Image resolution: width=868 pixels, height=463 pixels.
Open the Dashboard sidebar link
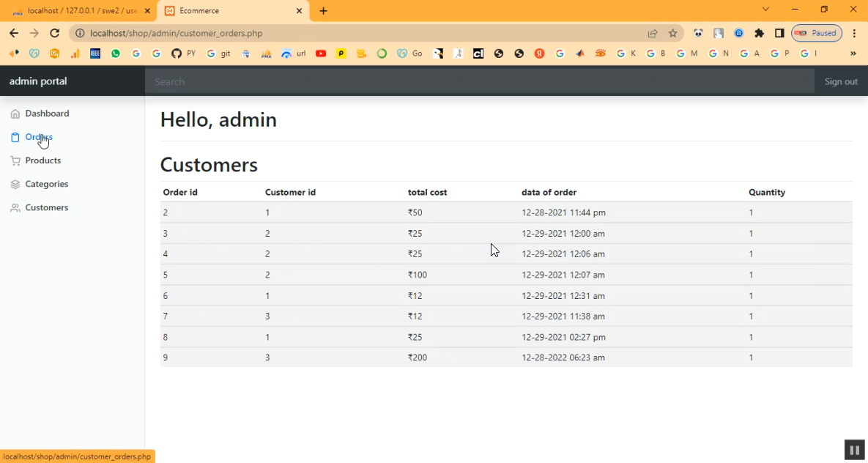point(47,114)
